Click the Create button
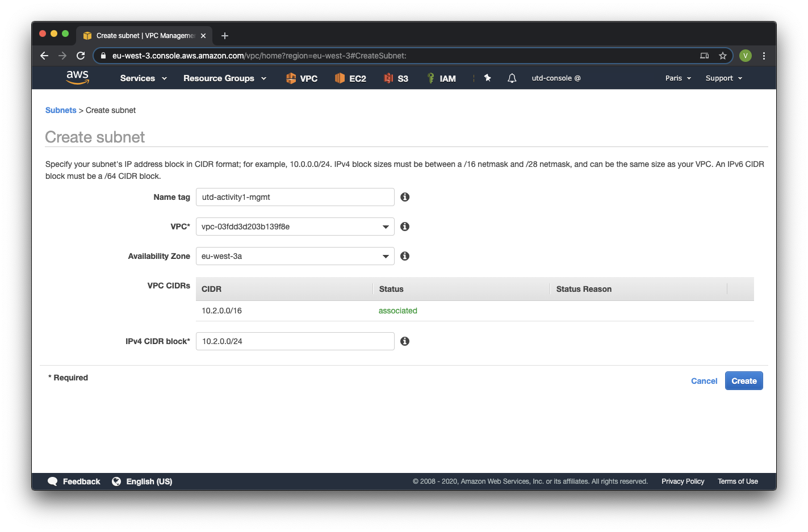The image size is (808, 532). pos(744,381)
